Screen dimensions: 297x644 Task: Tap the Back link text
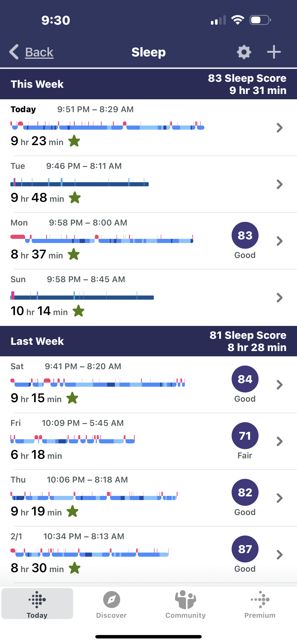click(39, 52)
